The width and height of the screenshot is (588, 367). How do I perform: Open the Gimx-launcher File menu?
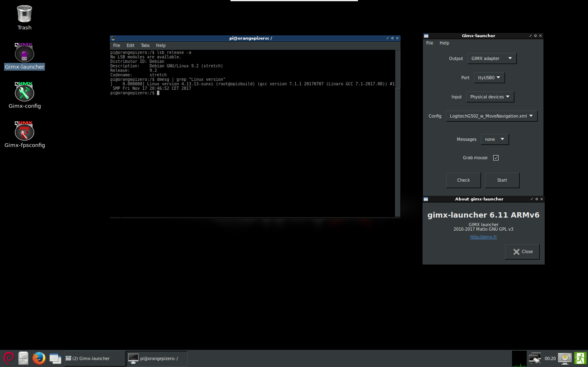click(x=429, y=43)
